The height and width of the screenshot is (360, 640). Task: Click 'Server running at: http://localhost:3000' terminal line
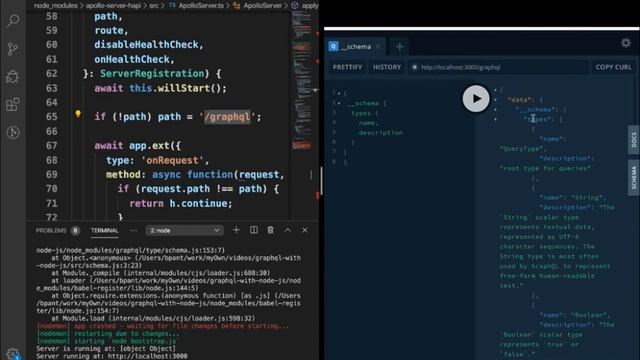tap(112, 356)
